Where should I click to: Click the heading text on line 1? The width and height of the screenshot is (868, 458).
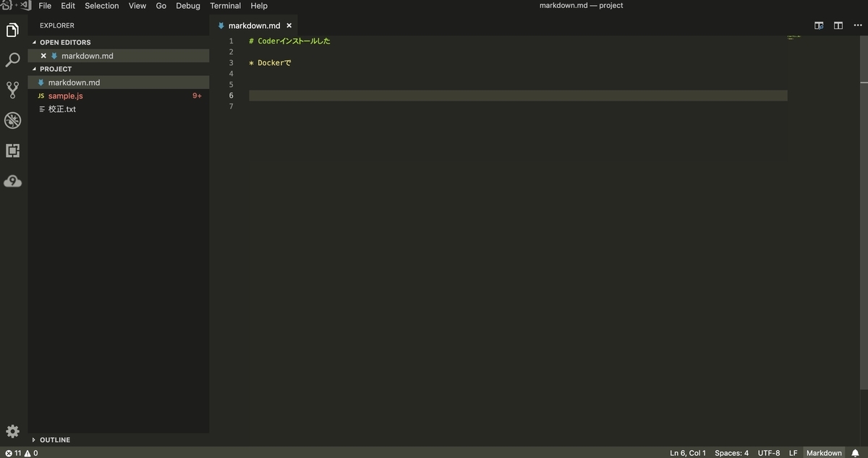pyautogui.click(x=289, y=41)
